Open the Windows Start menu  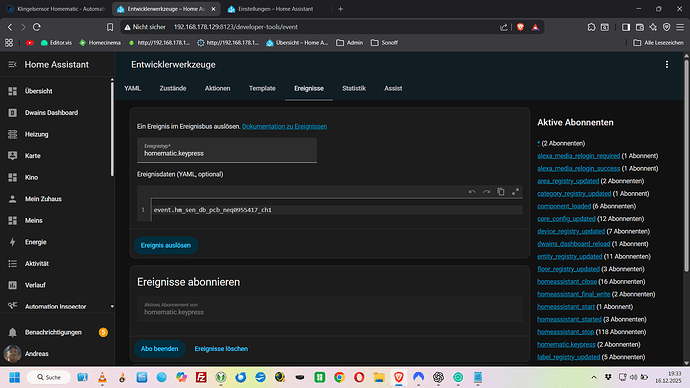click(15, 377)
